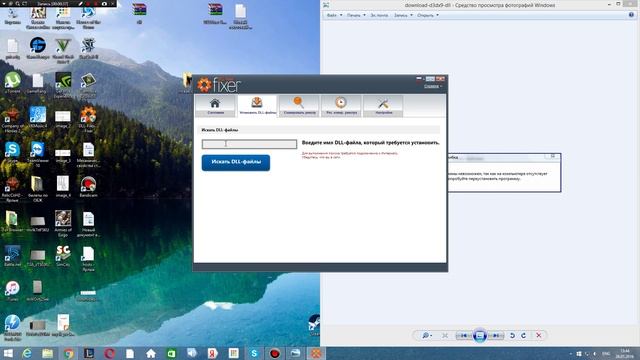Click the Bandicam taskbar icon
Screen dimensions: 640x360
275,353
